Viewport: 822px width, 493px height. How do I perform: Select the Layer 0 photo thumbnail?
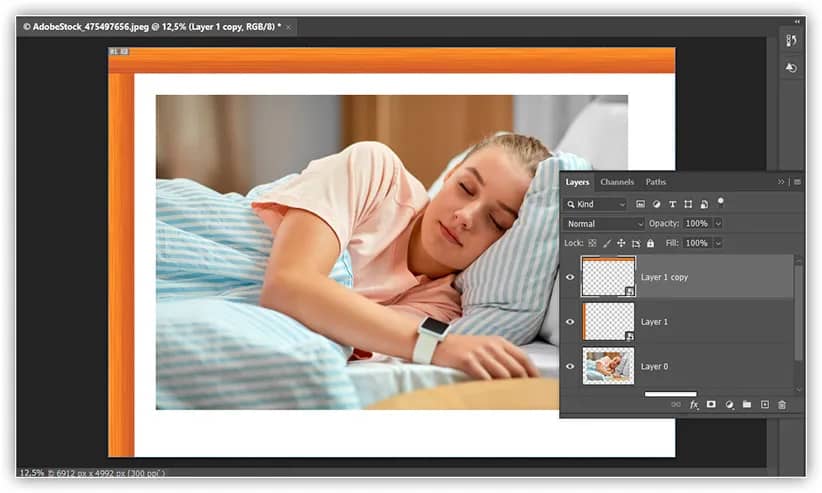pyautogui.click(x=608, y=367)
